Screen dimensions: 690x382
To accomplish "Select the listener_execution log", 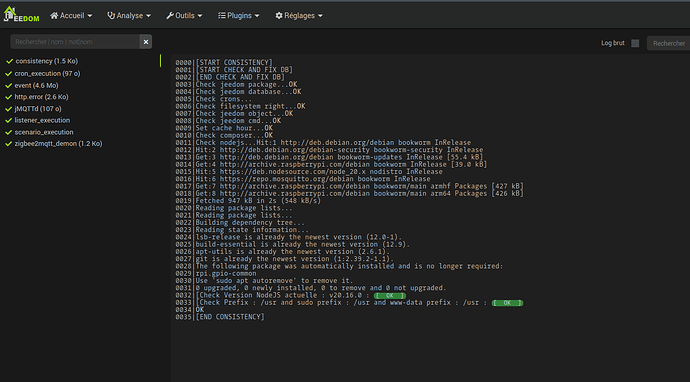I will click(x=42, y=120).
